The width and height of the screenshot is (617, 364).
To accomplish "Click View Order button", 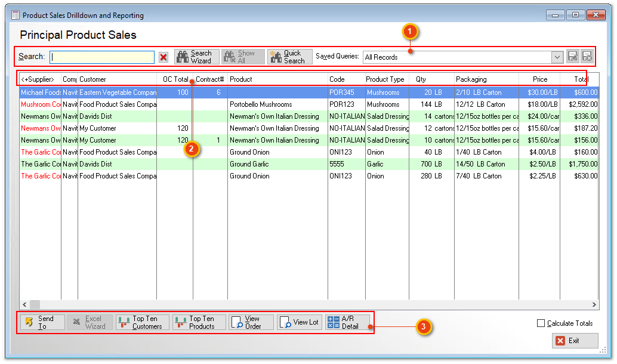I will click(x=251, y=322).
